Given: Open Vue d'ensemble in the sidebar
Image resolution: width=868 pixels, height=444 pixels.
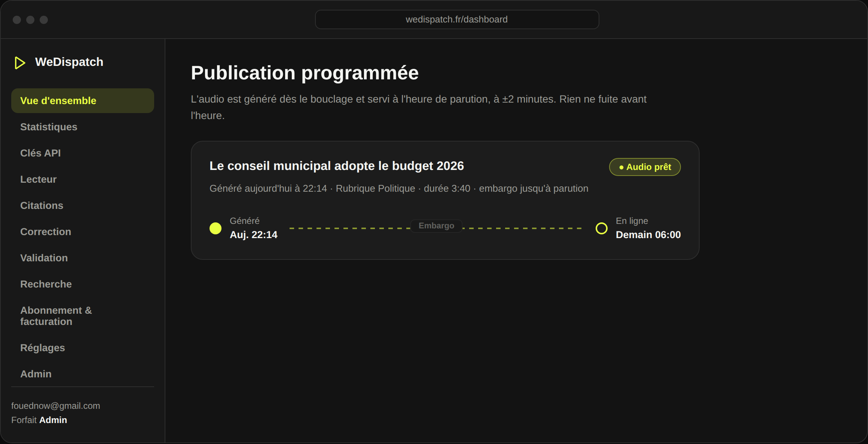Looking at the screenshot, I should [x=83, y=101].
